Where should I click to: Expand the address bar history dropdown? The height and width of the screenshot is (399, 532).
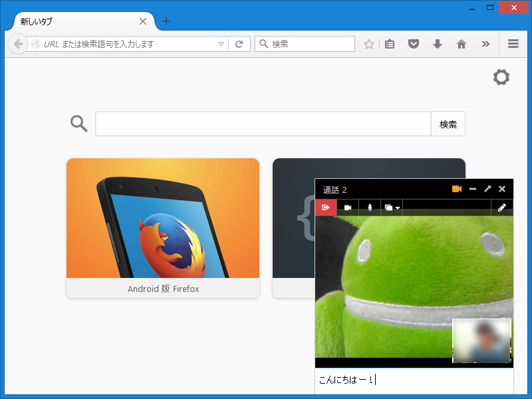[x=221, y=44]
